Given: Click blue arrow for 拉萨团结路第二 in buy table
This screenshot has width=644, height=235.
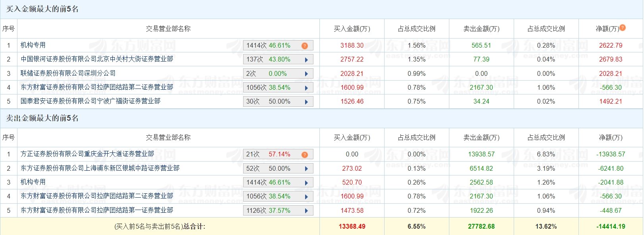Looking at the screenshot, I should pyautogui.click(x=306, y=88).
